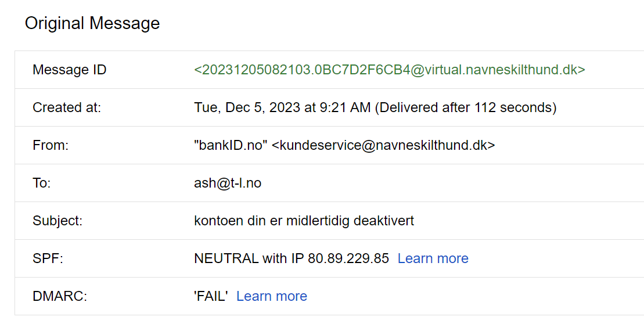Viewport: 644px width, 331px height.
Task: Click the Subject field label
Action: click(57, 221)
